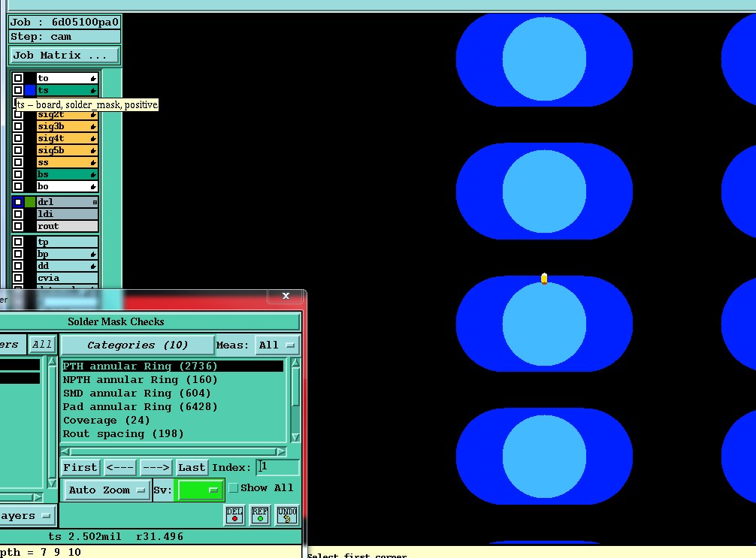Click the context icon on 'bs' layer row
This screenshot has height=558, width=756.
click(93, 174)
